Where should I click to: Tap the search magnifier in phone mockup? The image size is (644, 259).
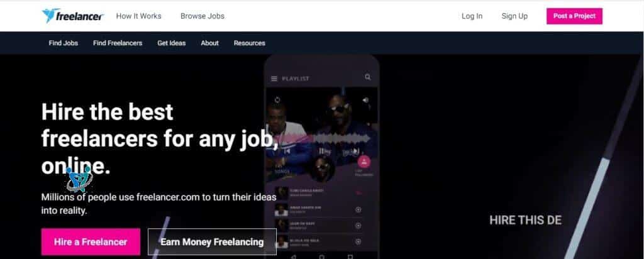[x=367, y=77]
